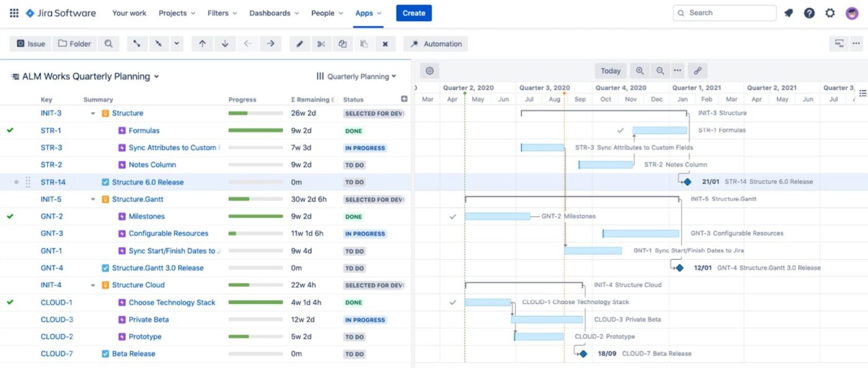Click the Folder button in toolbar

point(74,43)
